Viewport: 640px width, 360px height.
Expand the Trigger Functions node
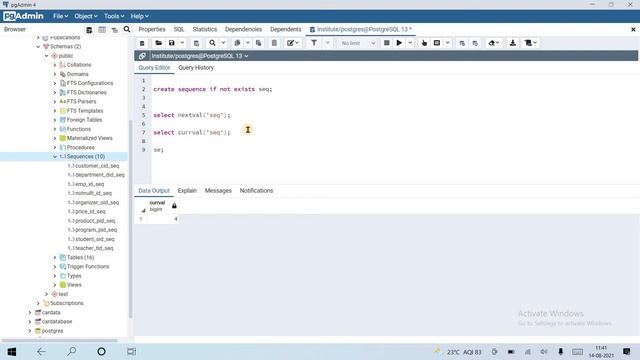(x=55, y=267)
